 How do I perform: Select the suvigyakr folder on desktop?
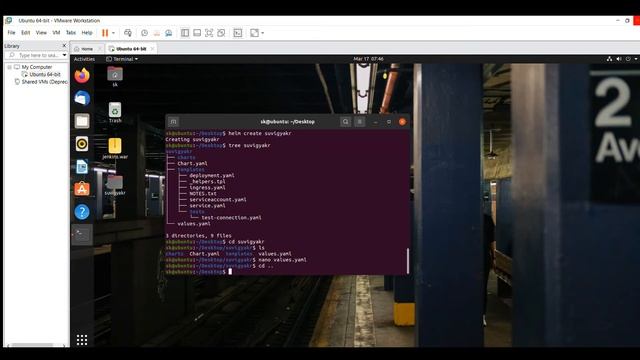coord(115,184)
